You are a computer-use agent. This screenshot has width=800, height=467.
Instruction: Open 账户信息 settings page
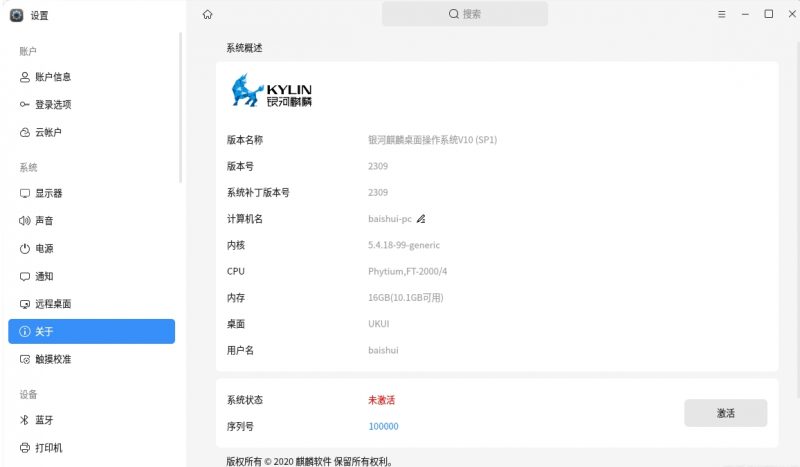coord(92,77)
